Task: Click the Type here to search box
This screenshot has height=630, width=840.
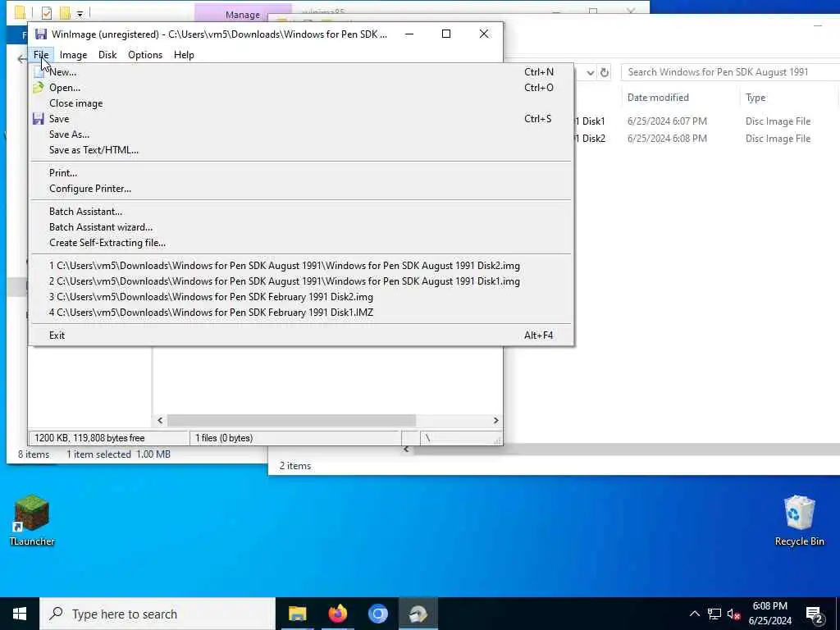Action: 157,614
